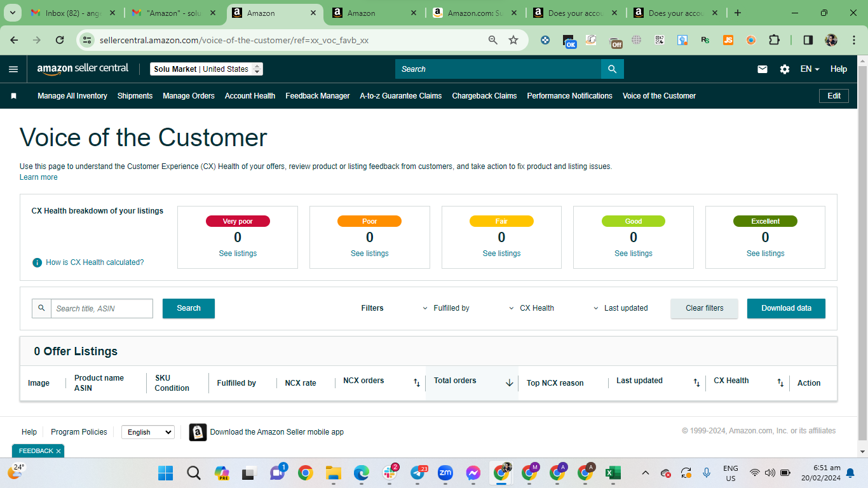This screenshot has width=868, height=488.
Task: Click the Amazon Seller Central logo
Action: (x=83, y=69)
